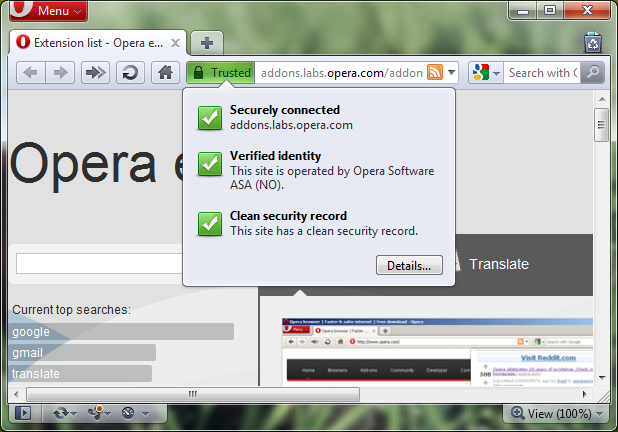Screen dimensions: 618x432
Task: Open the Opera Unite icon
Action: [96, 413]
